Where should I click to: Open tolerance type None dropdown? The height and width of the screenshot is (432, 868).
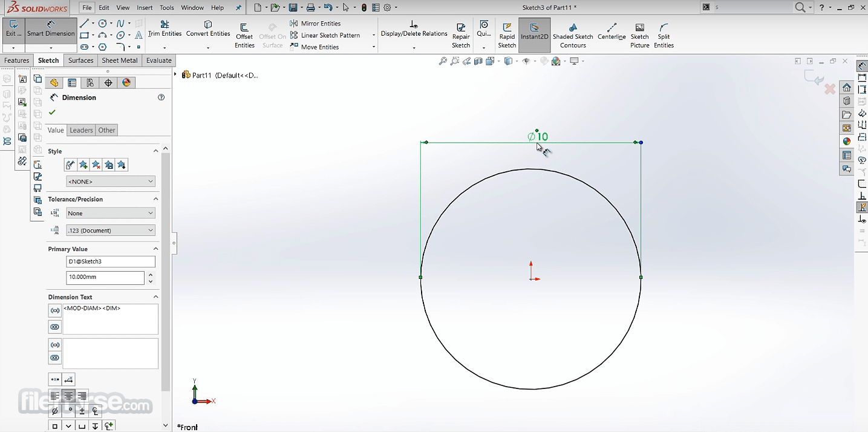click(x=111, y=213)
